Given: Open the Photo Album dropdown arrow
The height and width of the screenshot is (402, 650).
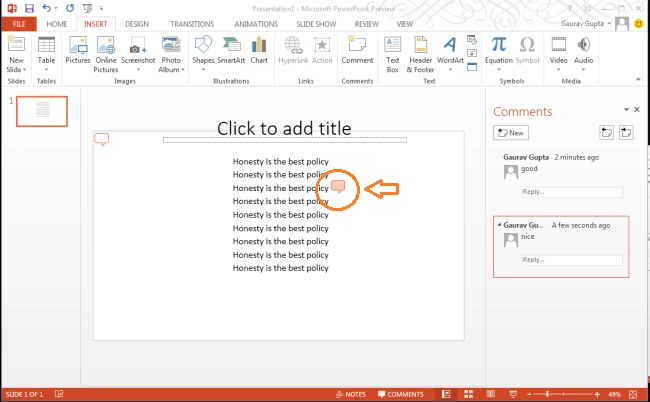Looking at the screenshot, I should click(182, 70).
